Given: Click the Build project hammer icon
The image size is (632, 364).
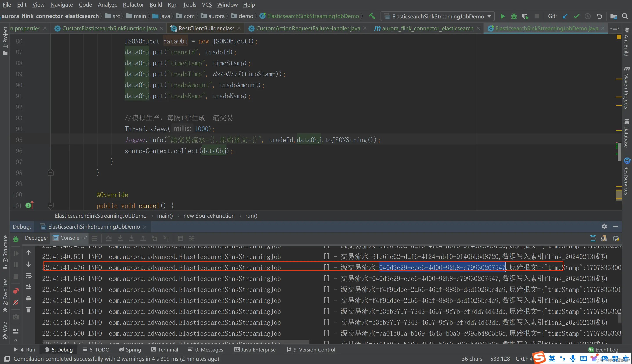Looking at the screenshot, I should pos(372,16).
